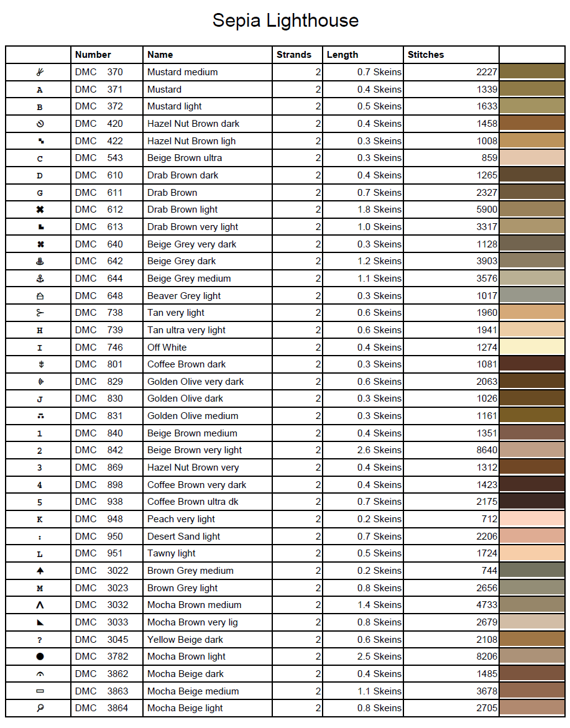Click the Stitches column header
This screenshot has width=570, height=728.
click(426, 55)
